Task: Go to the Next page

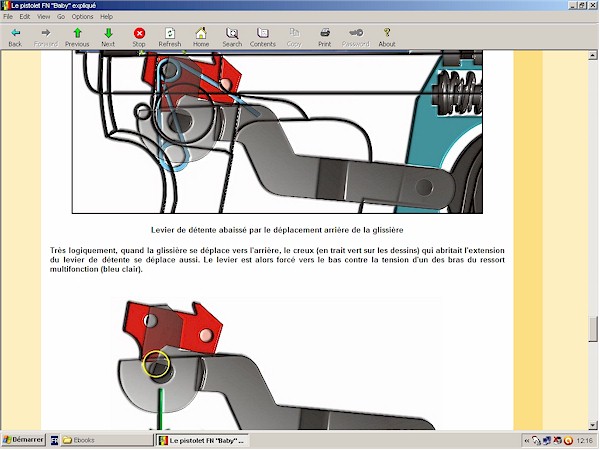Action: point(108,37)
